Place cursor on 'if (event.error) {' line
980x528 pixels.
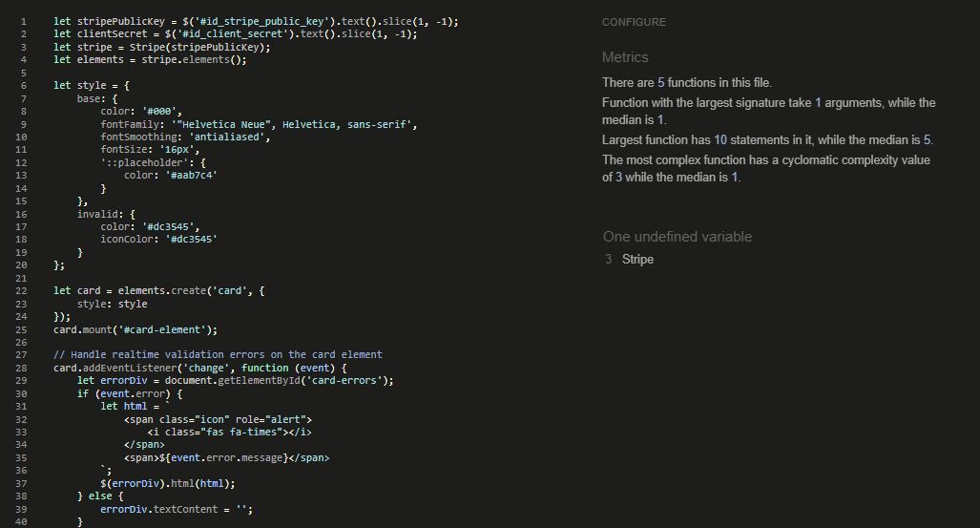point(130,393)
